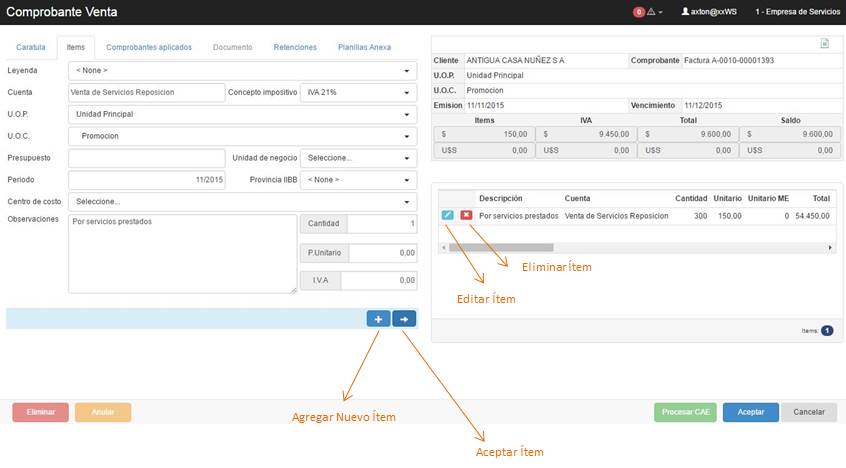Expand the Leyenda dropdown
Image resolution: width=846 pixels, height=468 pixels.
pos(241,71)
